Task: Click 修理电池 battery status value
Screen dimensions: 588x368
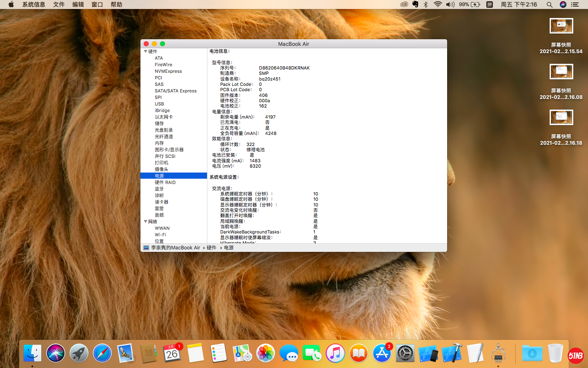Action: click(x=256, y=150)
